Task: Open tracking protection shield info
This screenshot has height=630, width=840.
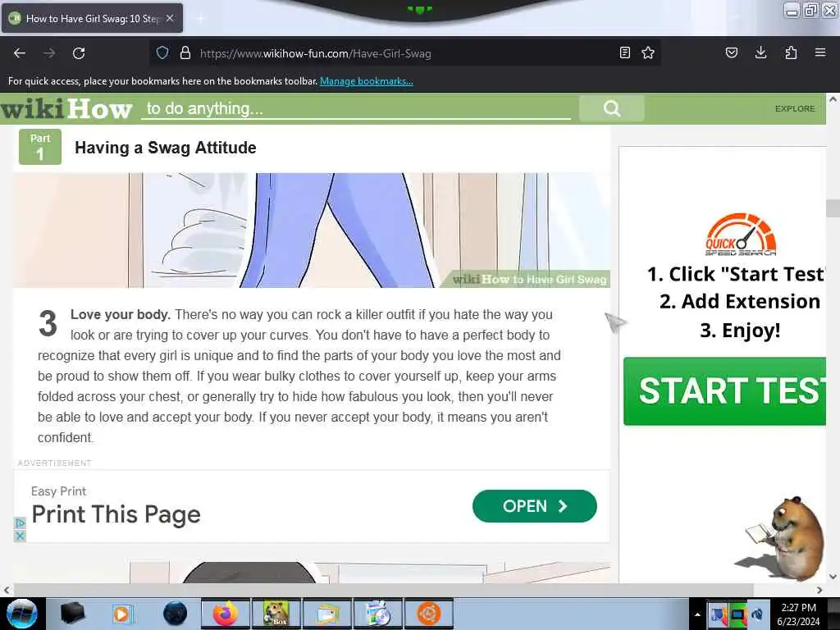Action: (162, 53)
